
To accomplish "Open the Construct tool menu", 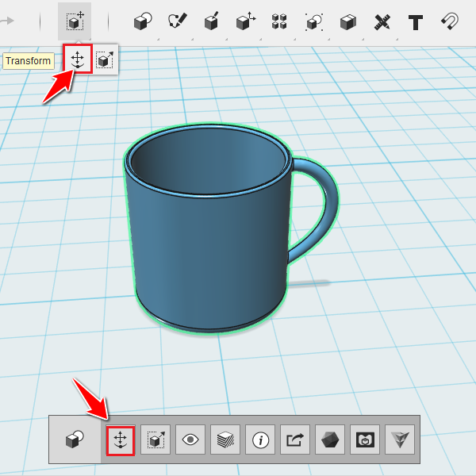I will tap(212, 21).
